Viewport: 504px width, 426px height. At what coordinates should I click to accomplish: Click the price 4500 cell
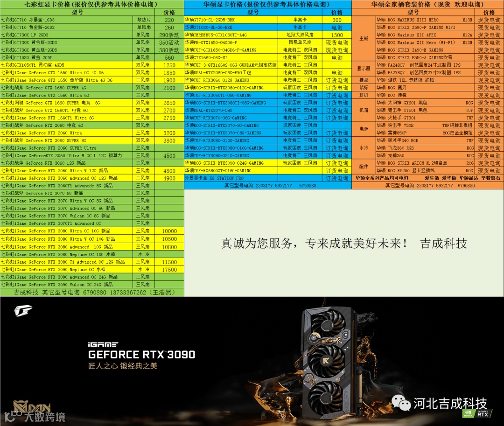point(169,155)
